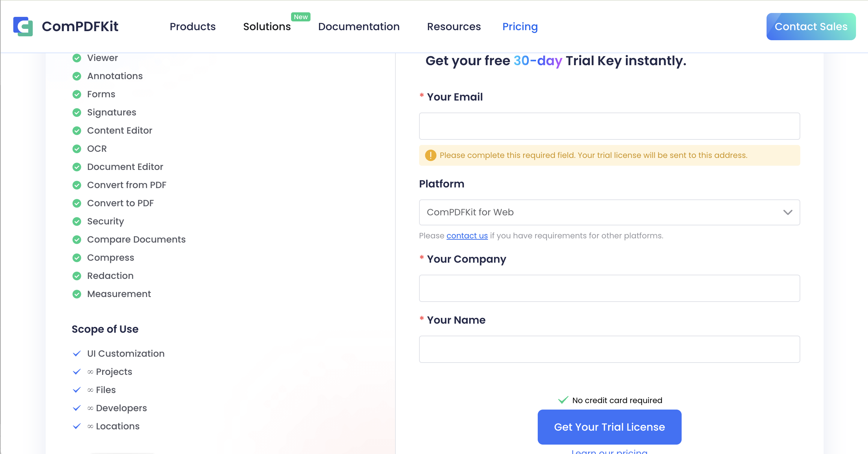Open the Documentation menu item
This screenshot has width=868, height=454.
(358, 27)
